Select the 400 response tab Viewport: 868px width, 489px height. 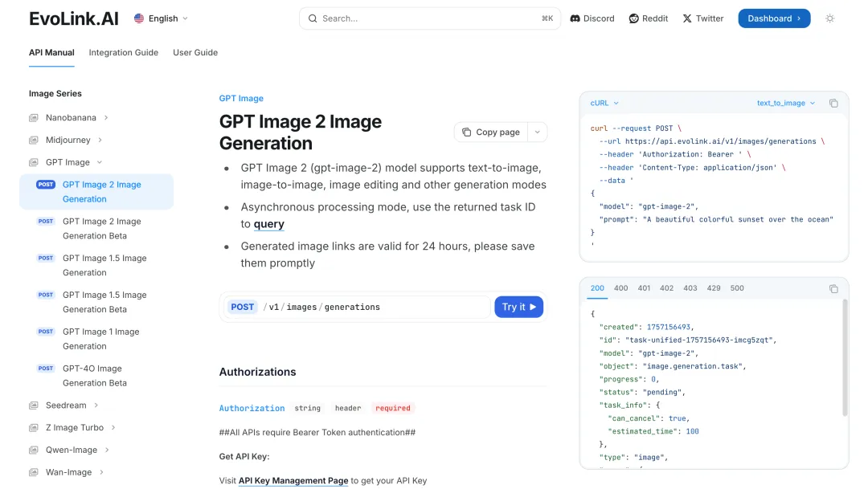coord(621,288)
